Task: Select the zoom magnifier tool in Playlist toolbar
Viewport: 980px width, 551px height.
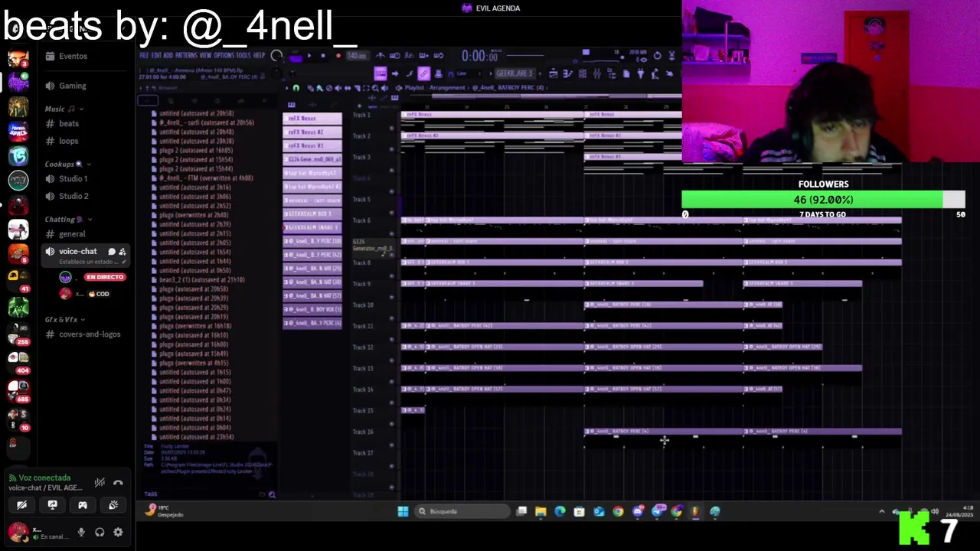Action: tap(375, 88)
